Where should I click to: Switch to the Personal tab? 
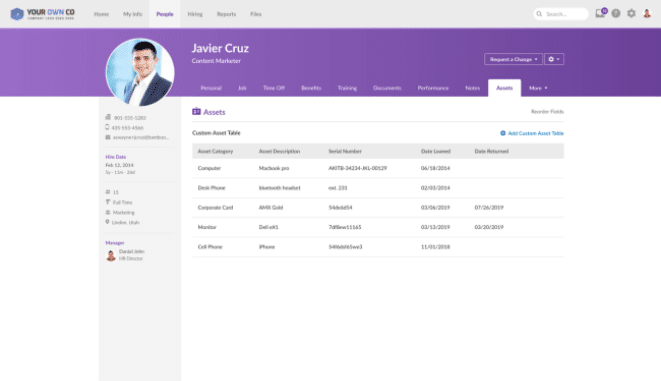click(211, 88)
